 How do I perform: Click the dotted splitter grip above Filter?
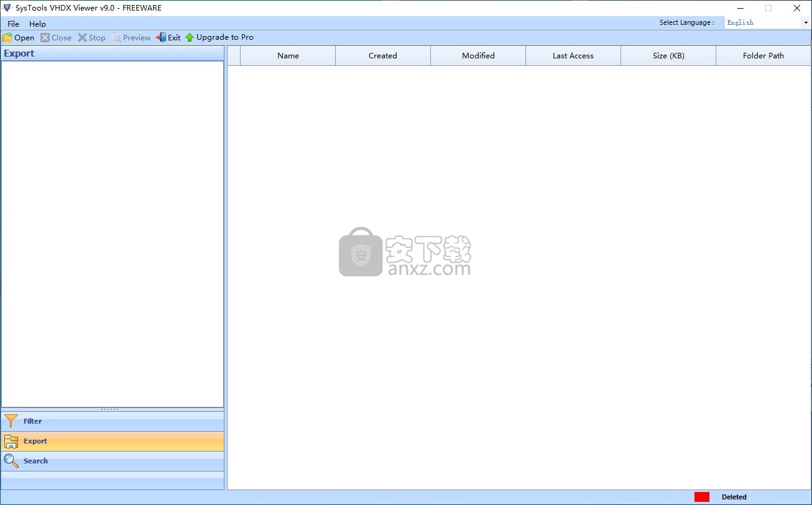pos(110,409)
